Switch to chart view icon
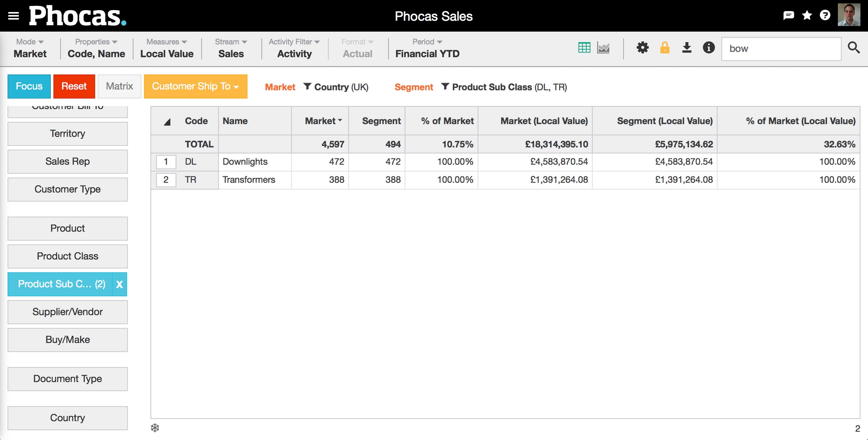The image size is (868, 440). click(603, 48)
